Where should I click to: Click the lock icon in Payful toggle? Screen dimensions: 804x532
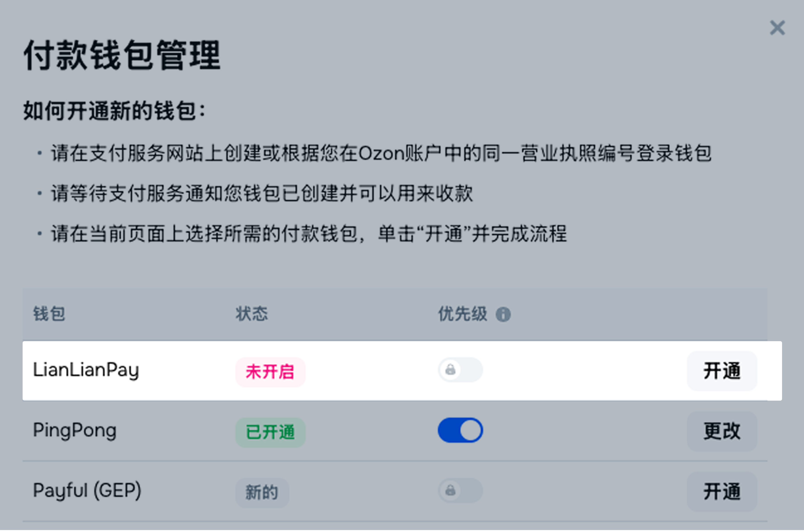point(450,490)
